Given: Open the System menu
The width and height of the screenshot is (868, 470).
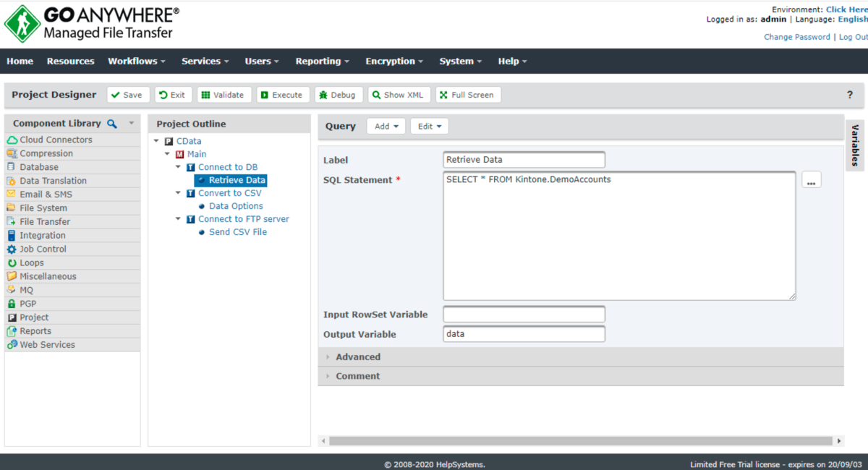Looking at the screenshot, I should pyautogui.click(x=461, y=61).
